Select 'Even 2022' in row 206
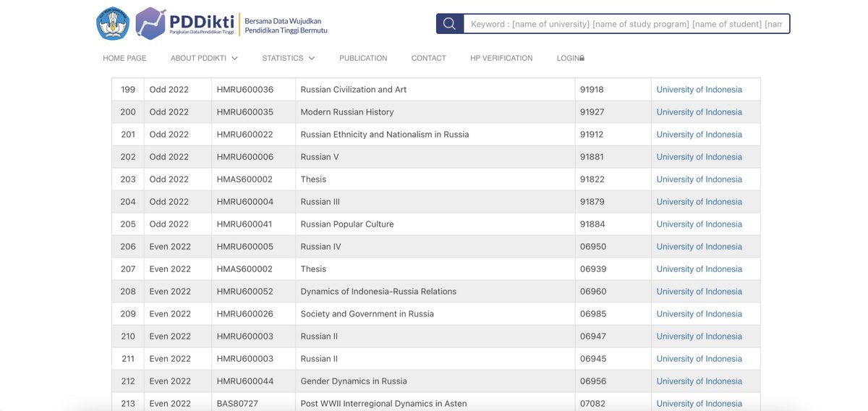The width and height of the screenshot is (868, 411). (170, 247)
